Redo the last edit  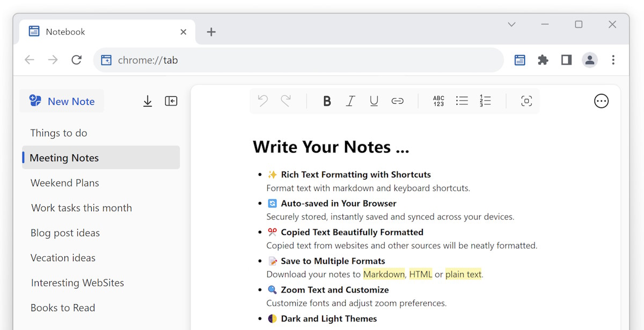coord(286,101)
